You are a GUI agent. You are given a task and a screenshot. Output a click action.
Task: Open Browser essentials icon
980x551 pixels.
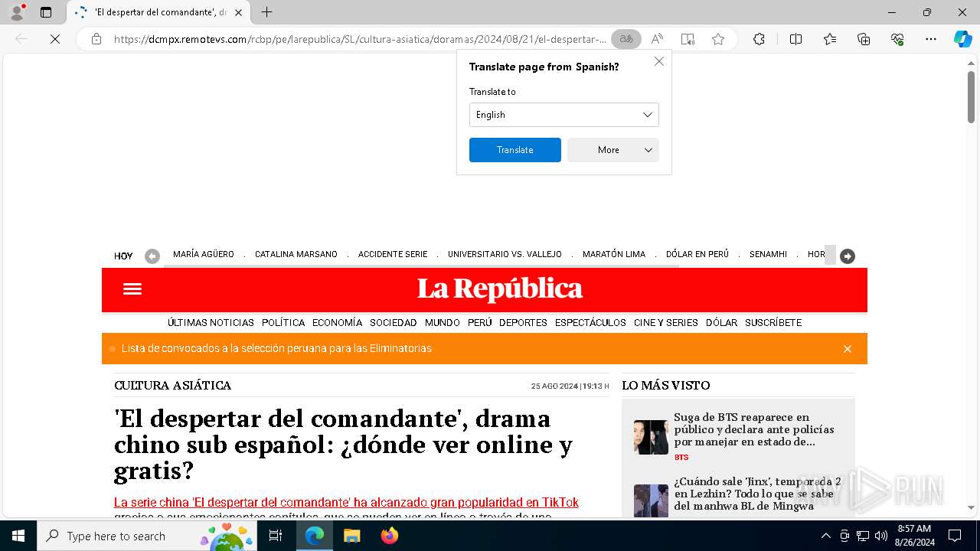(897, 39)
